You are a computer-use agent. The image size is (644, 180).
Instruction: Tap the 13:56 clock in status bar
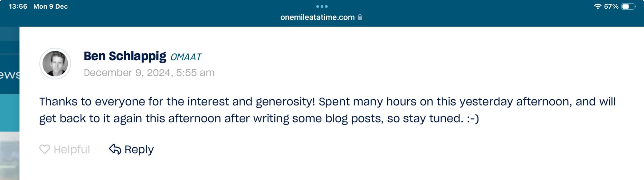point(18,6)
